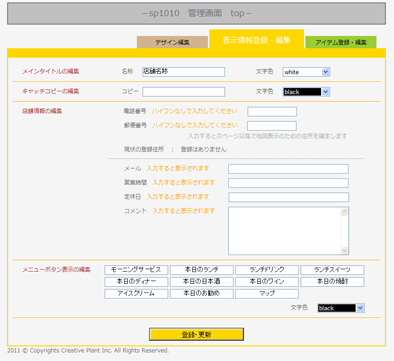Viewport: 394px width, 361px height.
Task: Switch to the デザイン編集 tab
Action: 172,42
